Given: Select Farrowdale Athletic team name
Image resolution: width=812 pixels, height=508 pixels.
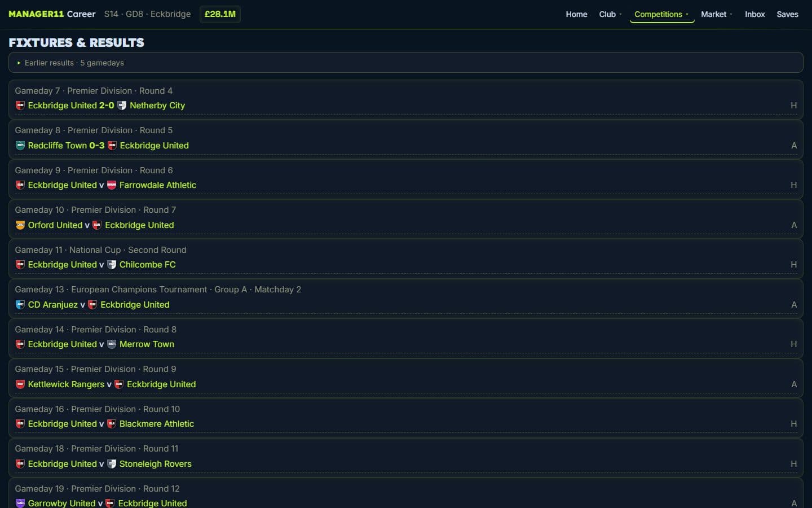Looking at the screenshot, I should pos(158,185).
